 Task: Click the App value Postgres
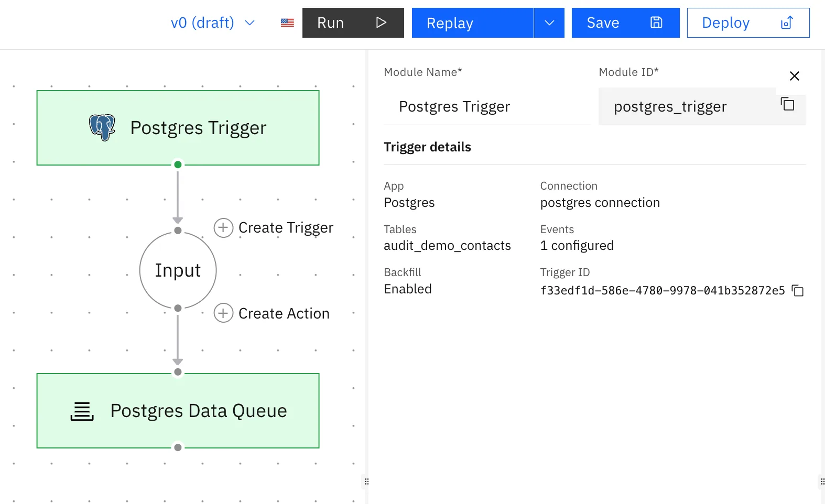coord(409,203)
